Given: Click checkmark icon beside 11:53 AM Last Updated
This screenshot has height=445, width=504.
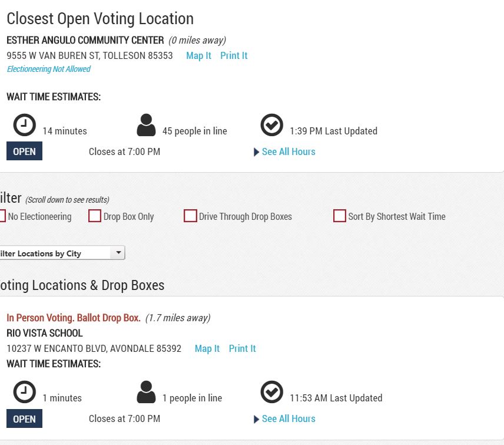Looking at the screenshot, I should coord(272,392).
